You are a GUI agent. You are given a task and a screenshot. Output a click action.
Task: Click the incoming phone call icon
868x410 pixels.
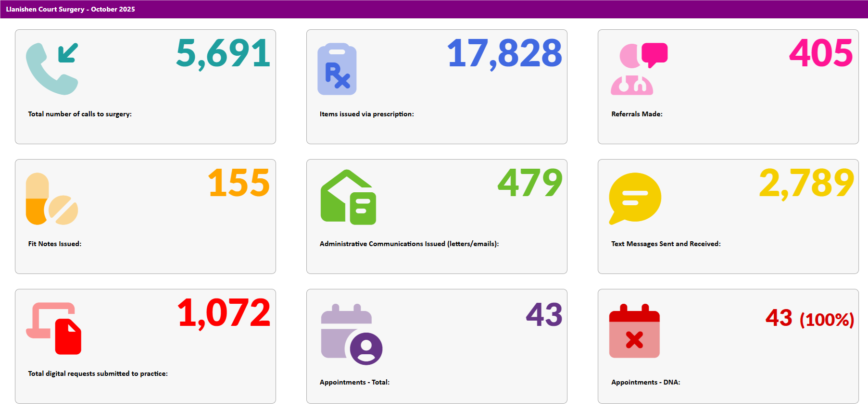[x=52, y=69]
